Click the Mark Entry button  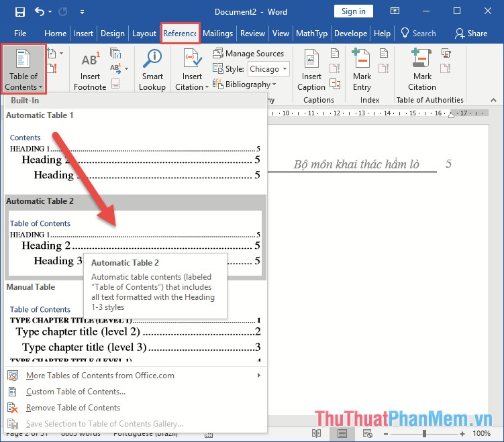click(x=362, y=70)
